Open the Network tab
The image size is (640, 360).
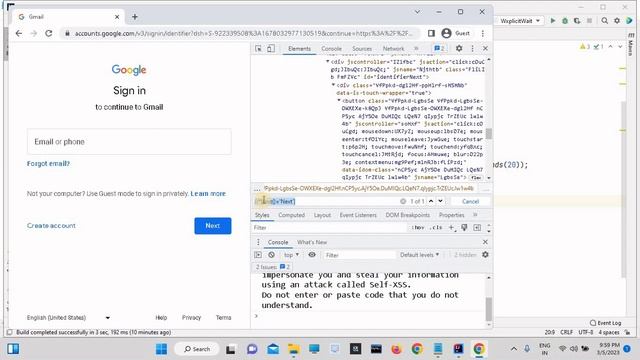(393, 49)
